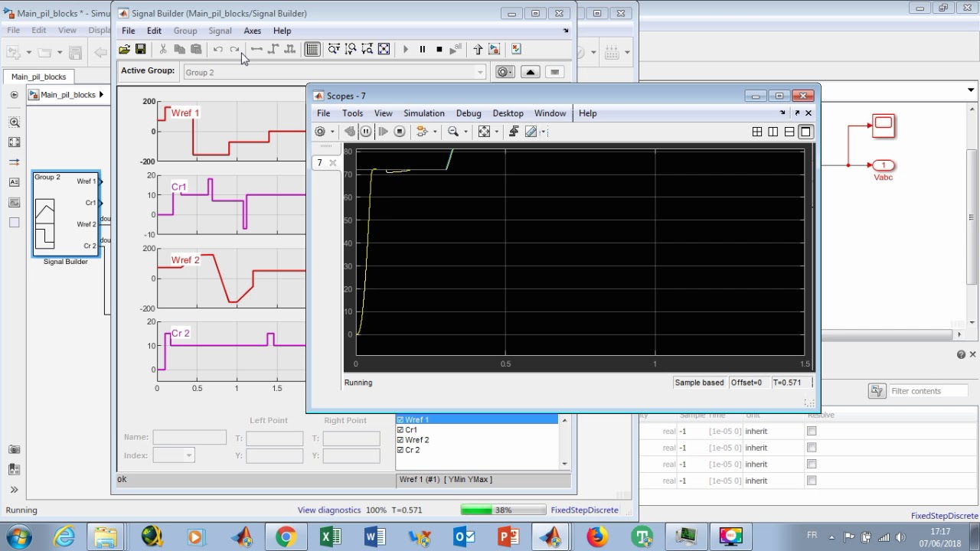980x551 pixels.
Task: Open the Help menu in Signal Builder
Action: click(x=282, y=31)
